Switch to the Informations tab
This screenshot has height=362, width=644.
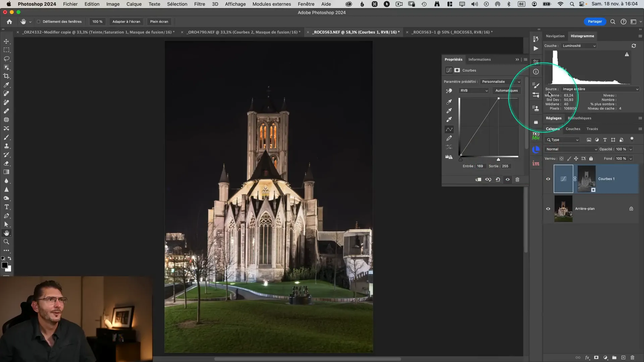pyautogui.click(x=479, y=59)
